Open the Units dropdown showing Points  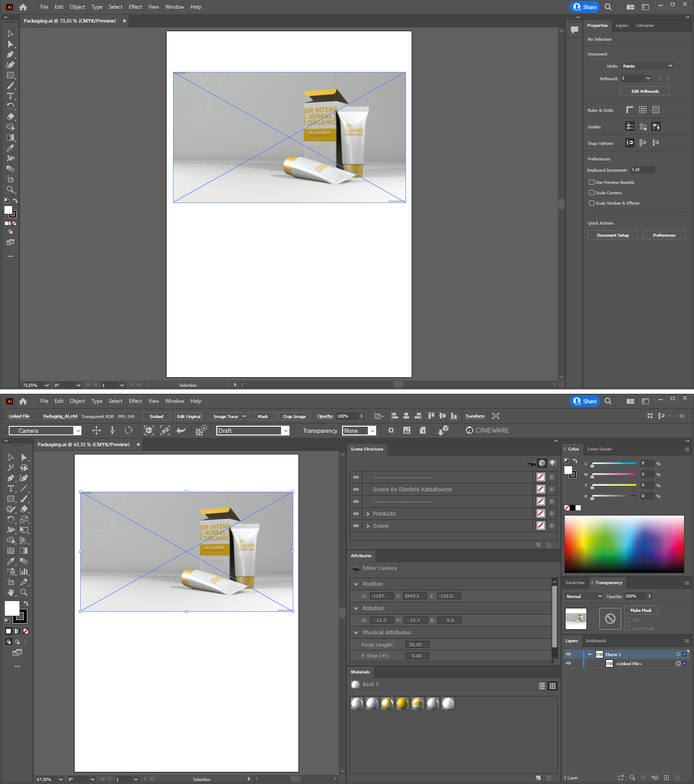[647, 66]
